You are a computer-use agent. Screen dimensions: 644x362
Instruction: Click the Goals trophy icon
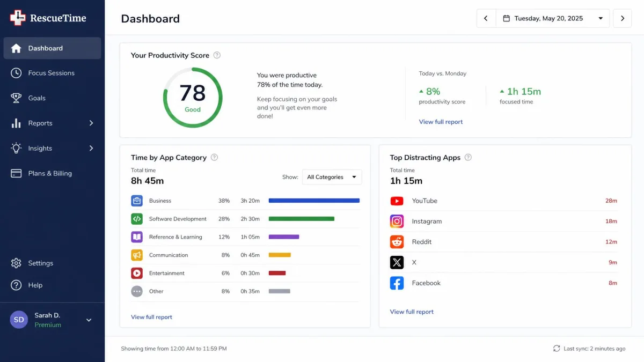click(x=16, y=98)
